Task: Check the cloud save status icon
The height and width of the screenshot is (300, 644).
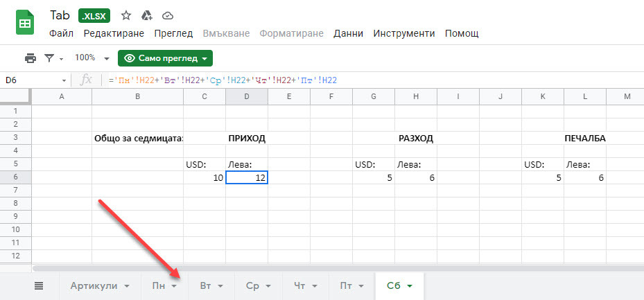Action: (x=167, y=15)
